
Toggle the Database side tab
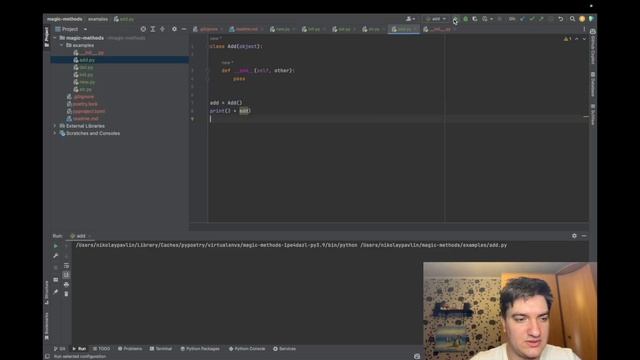(x=593, y=84)
